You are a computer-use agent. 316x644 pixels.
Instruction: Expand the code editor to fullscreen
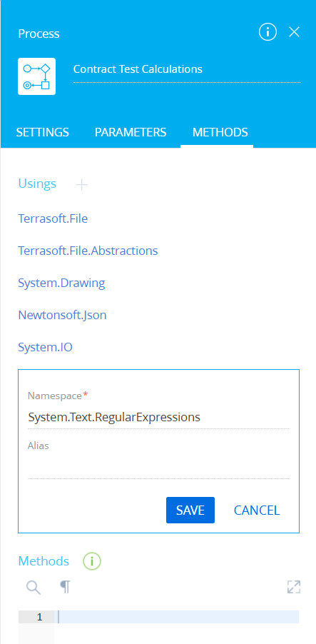coord(294,587)
